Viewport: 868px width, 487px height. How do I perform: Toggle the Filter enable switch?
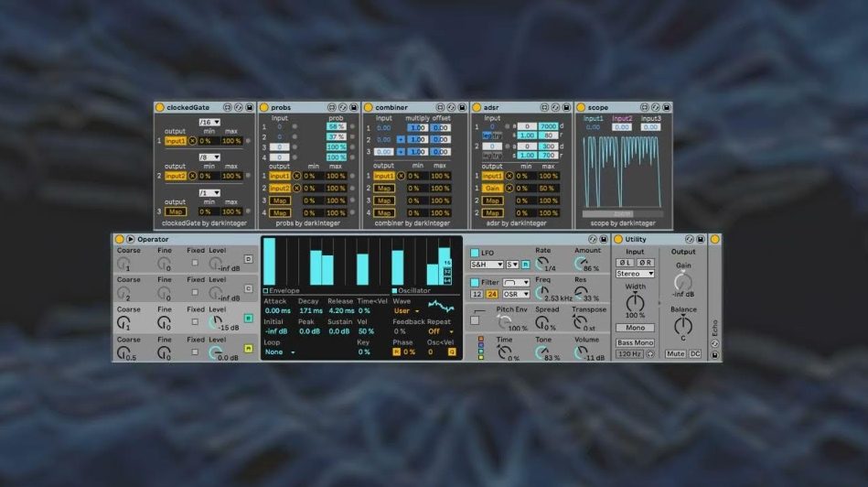475,283
